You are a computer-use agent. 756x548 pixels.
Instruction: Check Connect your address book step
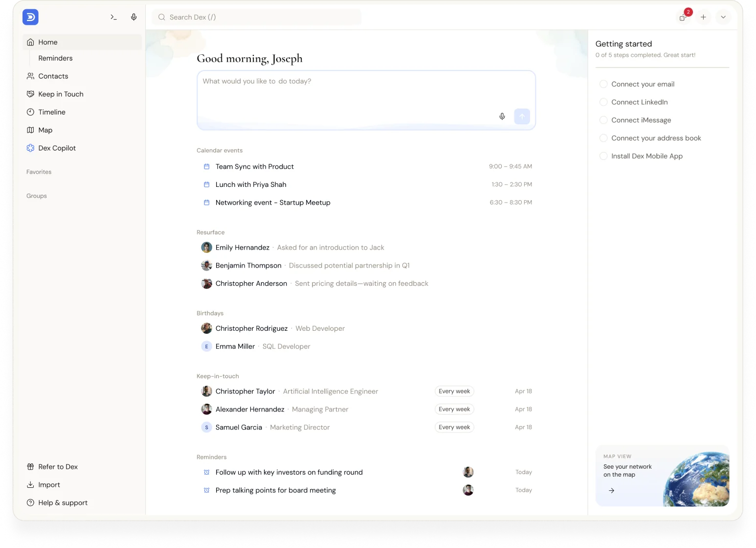(x=603, y=138)
